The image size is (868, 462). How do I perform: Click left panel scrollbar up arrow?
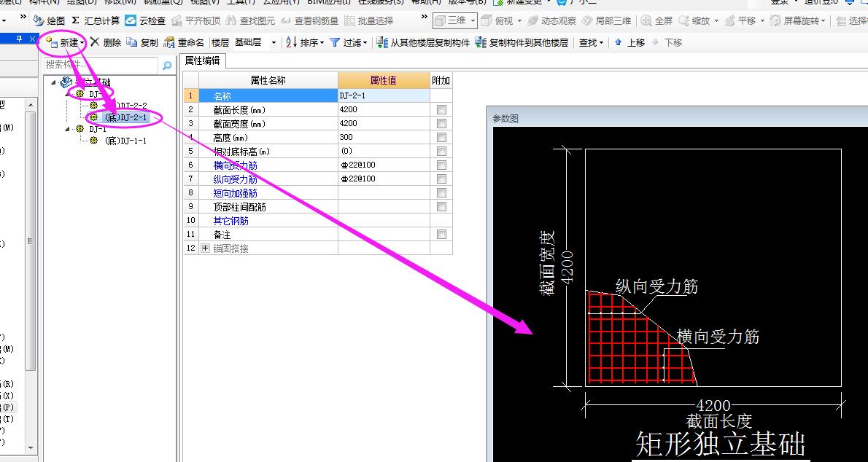[x=31, y=105]
